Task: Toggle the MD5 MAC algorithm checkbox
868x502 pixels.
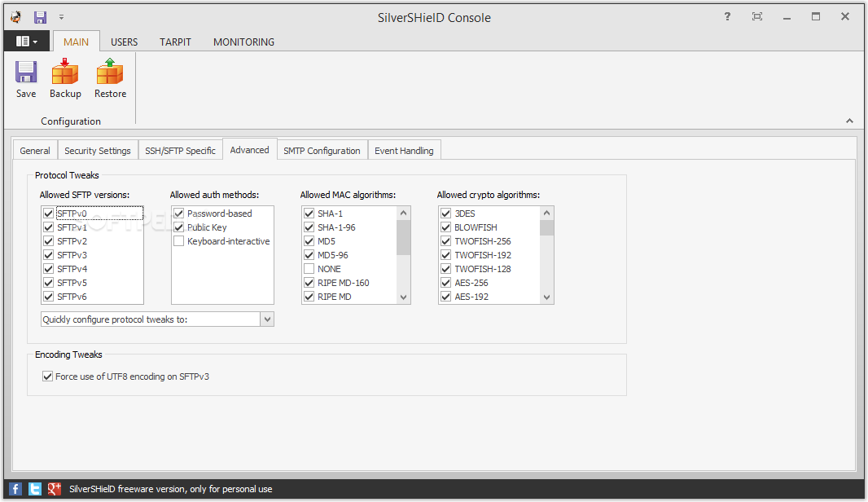Action: [x=309, y=241]
